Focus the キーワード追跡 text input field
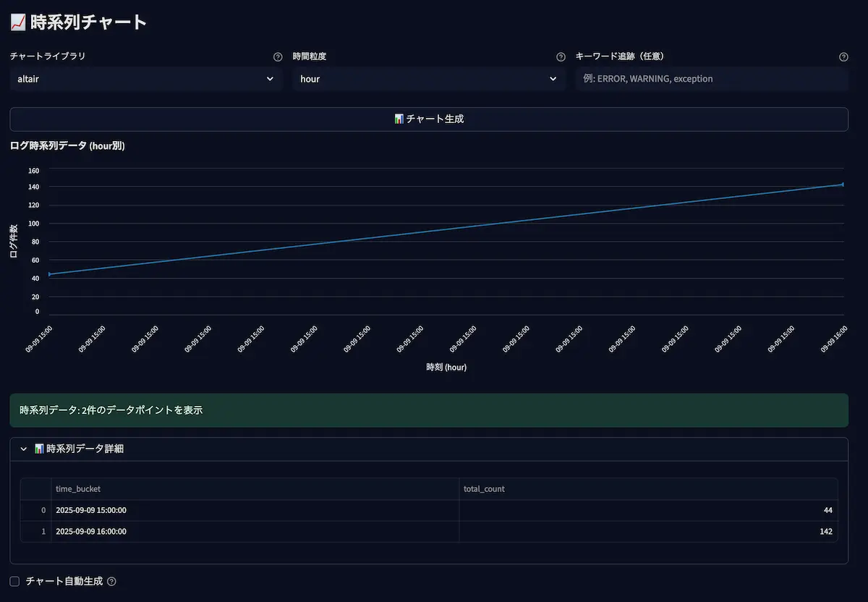Viewport: 868px width, 602px height. (711, 79)
